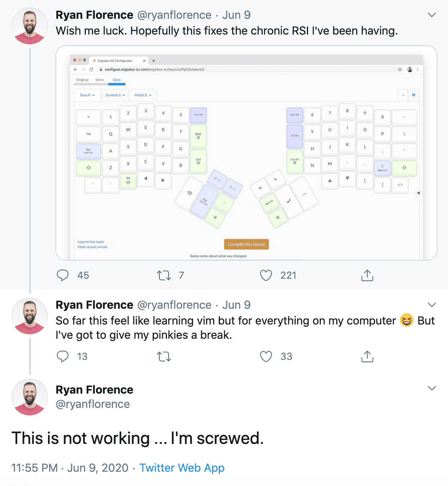Image resolution: width=448 pixels, height=486 pixels.
Task: Share the first tweet via share icon
Action: tap(367, 275)
